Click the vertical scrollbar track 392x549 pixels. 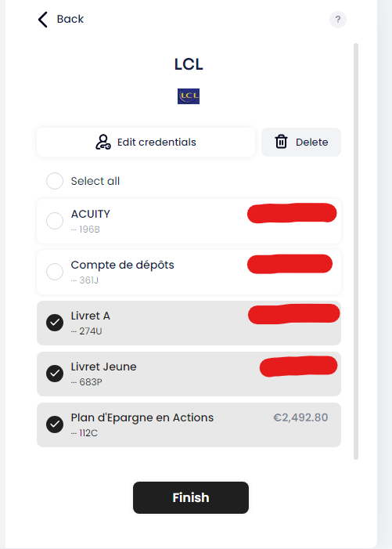click(x=356, y=251)
